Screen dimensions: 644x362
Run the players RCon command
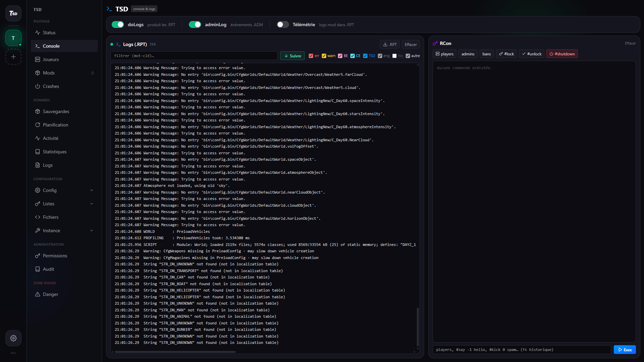(x=444, y=54)
